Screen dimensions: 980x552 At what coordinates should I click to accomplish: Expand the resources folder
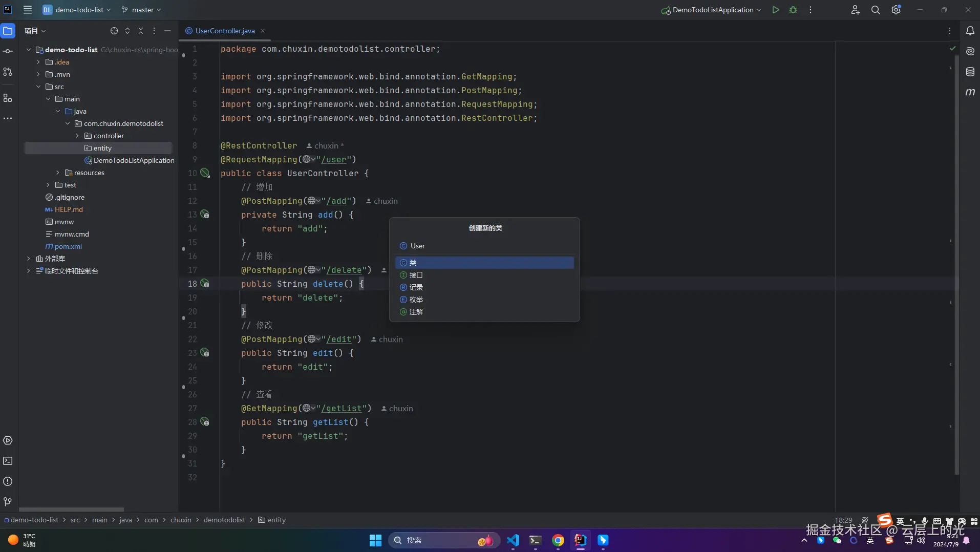tap(58, 173)
